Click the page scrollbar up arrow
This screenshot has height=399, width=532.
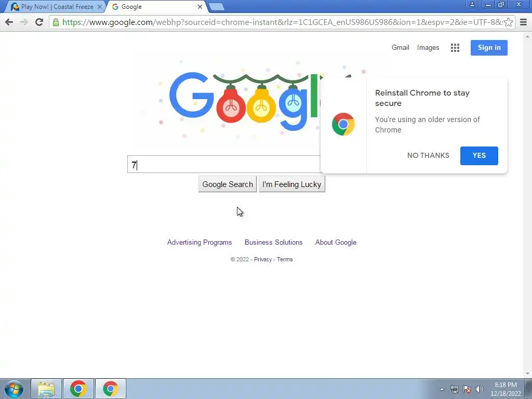pos(528,36)
